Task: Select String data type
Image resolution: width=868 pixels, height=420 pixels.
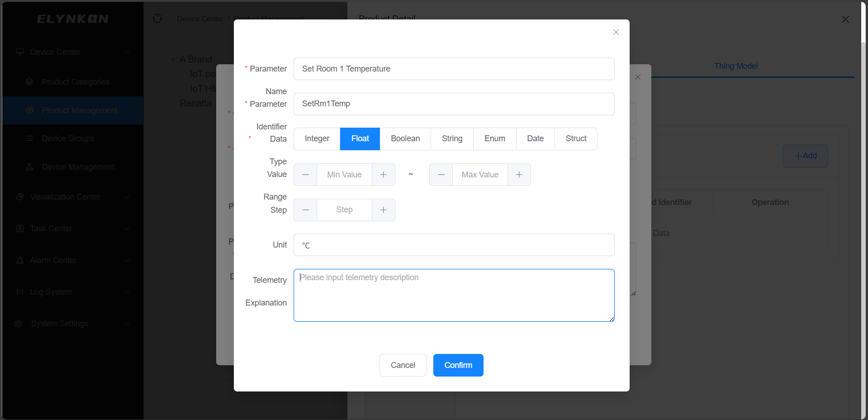Action: point(452,139)
